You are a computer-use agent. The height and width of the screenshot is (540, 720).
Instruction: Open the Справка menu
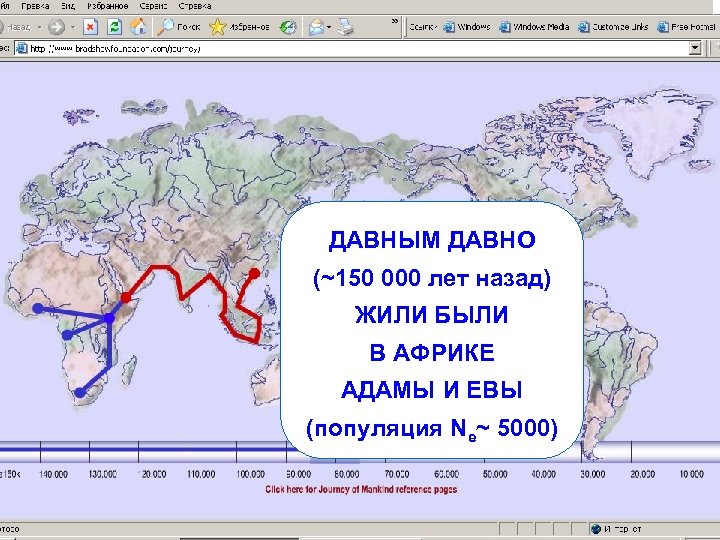click(195, 6)
